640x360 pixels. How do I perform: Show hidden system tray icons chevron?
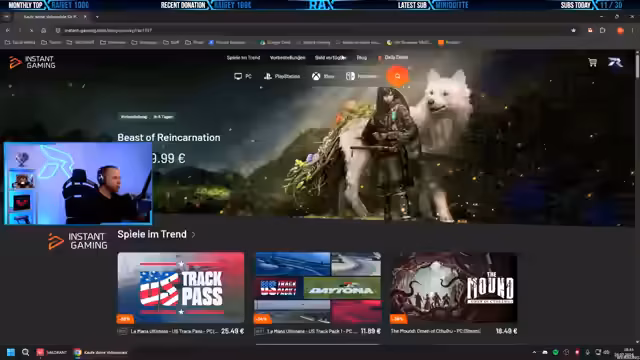(534, 352)
